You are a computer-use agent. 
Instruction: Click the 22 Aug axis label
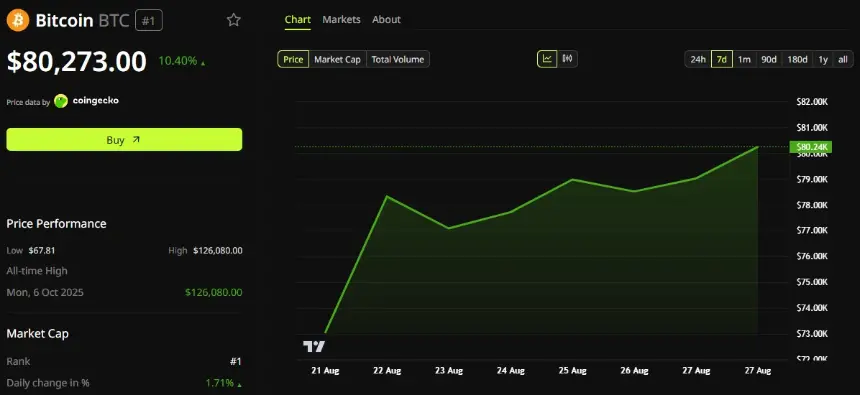pyautogui.click(x=387, y=371)
